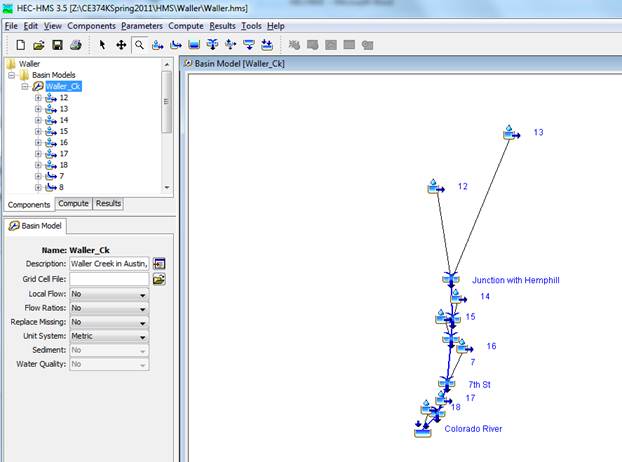The image size is (622, 462).
Task: Activate the pan tool in toolbar
Action: click(x=121, y=45)
